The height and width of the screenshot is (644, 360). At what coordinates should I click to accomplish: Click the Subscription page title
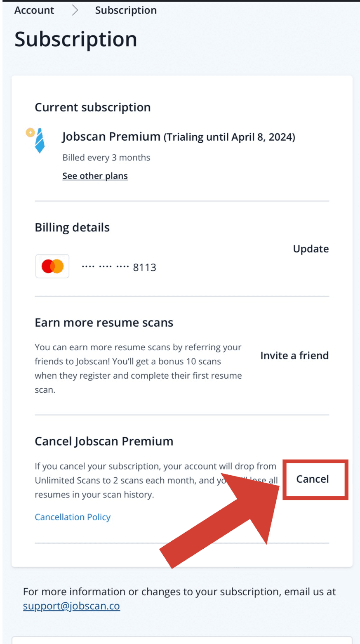click(76, 40)
